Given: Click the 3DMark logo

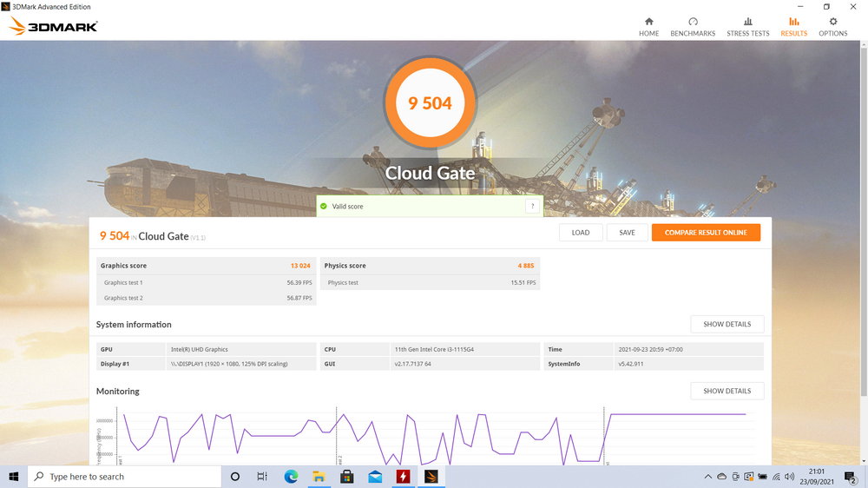Looking at the screenshot, I should click(x=54, y=26).
